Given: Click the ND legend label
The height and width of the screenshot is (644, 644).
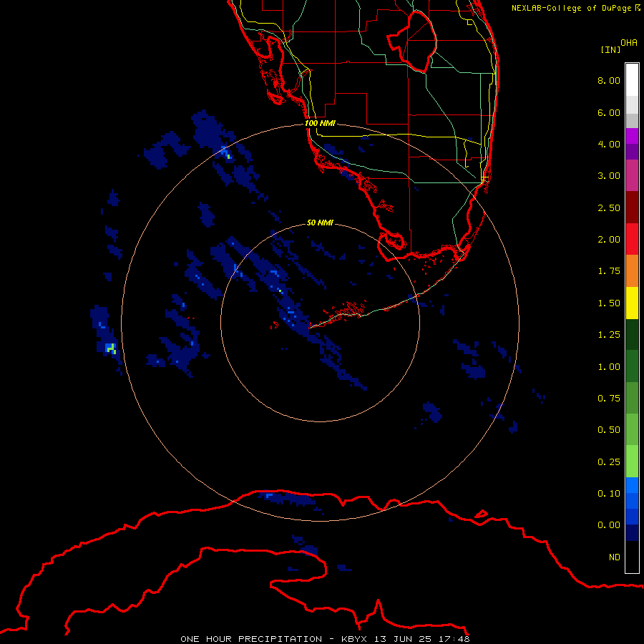Looking at the screenshot, I should tap(615, 557).
